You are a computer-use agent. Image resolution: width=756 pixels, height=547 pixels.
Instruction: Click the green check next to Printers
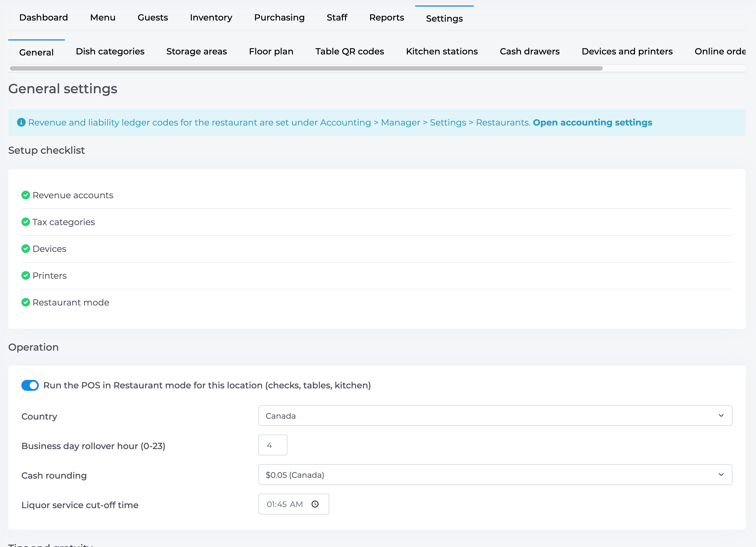[26, 275]
